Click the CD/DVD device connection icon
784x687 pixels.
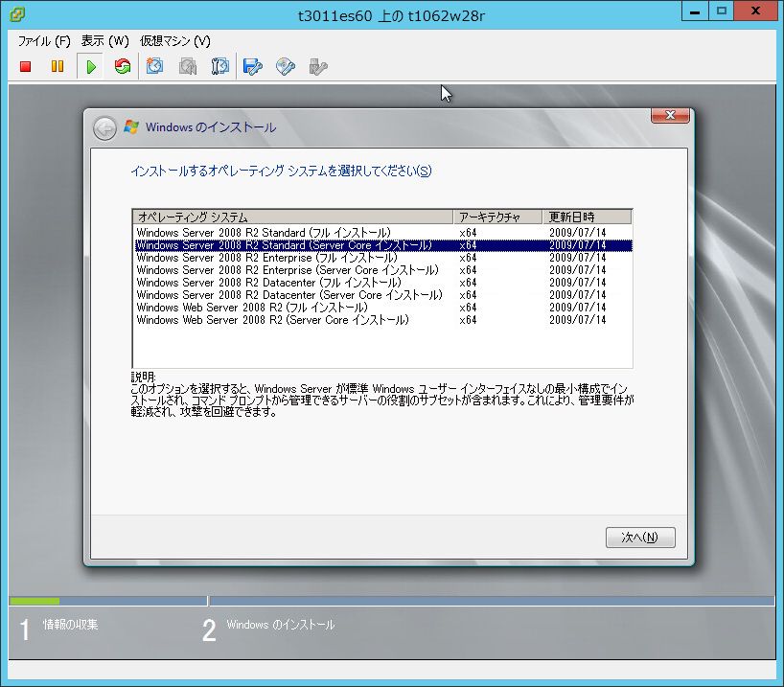(286, 66)
